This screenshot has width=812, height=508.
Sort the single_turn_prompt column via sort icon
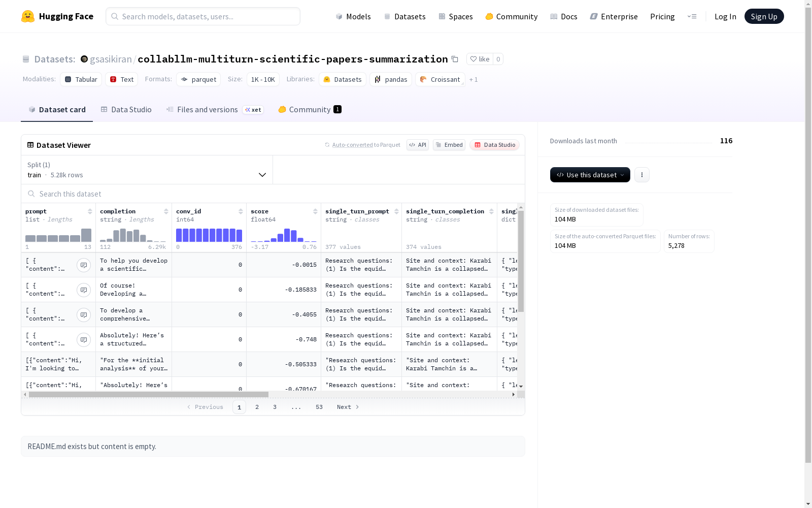point(396,211)
